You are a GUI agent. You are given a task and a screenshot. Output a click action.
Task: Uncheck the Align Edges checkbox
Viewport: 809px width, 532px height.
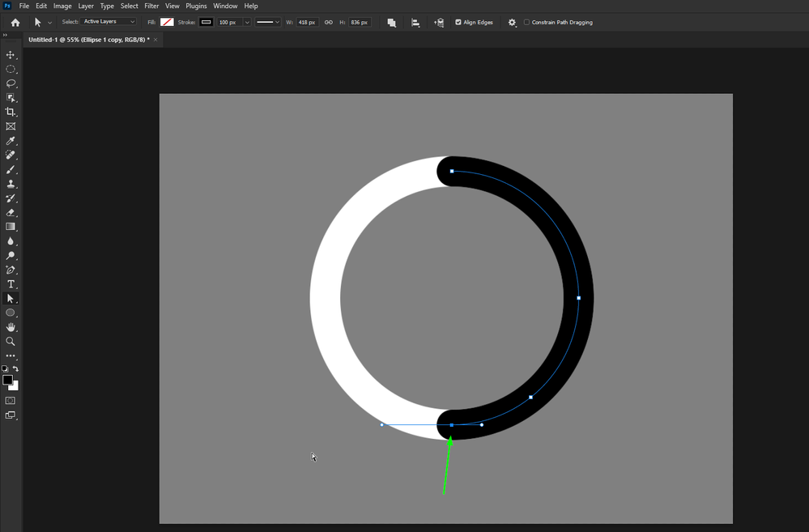(458, 22)
